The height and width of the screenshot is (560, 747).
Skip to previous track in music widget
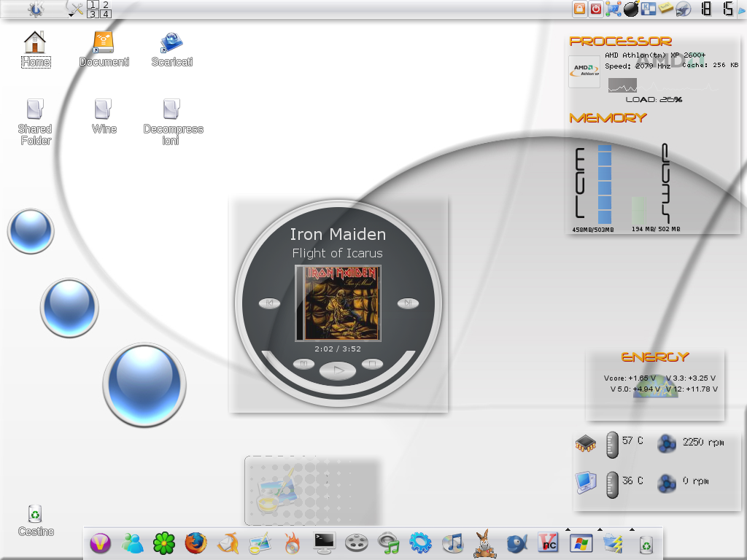pos(269,303)
